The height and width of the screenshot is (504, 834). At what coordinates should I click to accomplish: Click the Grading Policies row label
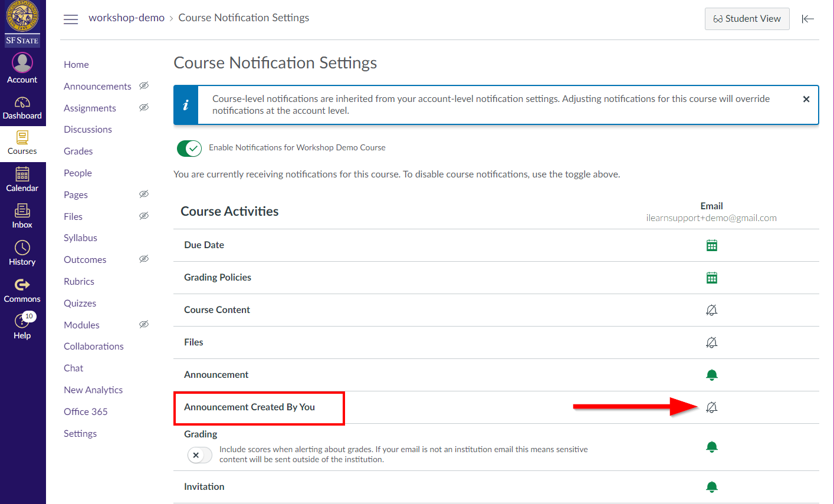click(x=218, y=278)
